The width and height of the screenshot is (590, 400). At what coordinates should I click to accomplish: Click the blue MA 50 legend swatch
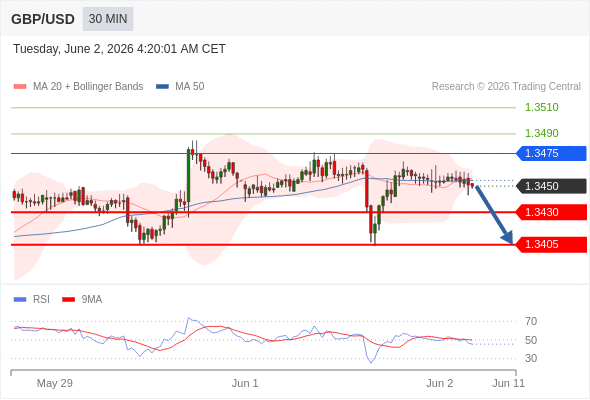162,87
